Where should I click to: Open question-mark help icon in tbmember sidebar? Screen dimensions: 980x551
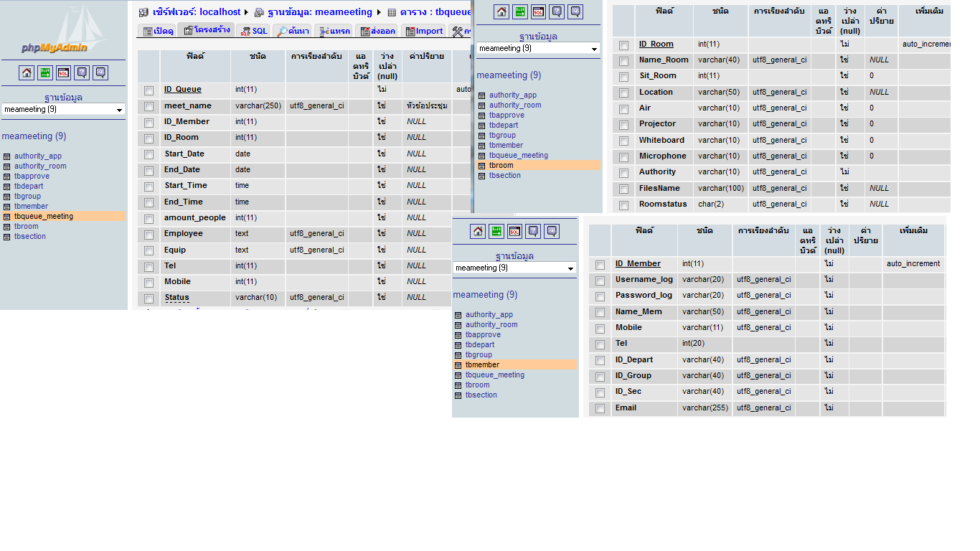click(533, 231)
